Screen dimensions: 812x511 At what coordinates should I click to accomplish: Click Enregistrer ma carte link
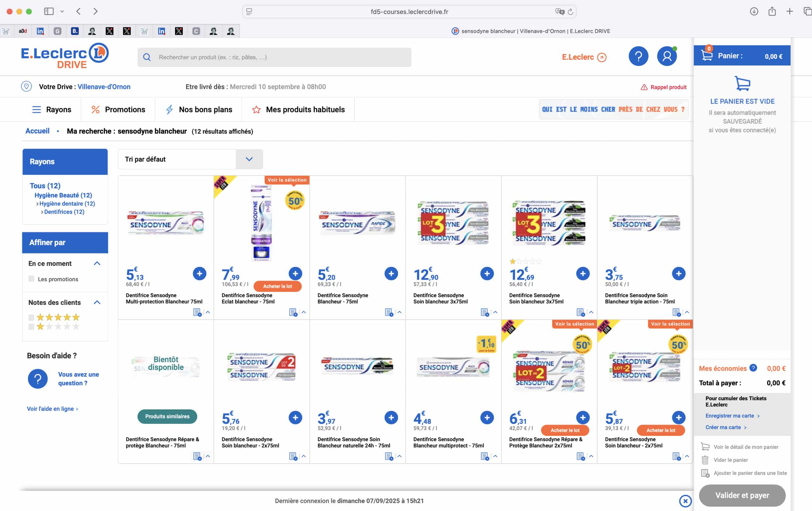pos(730,416)
